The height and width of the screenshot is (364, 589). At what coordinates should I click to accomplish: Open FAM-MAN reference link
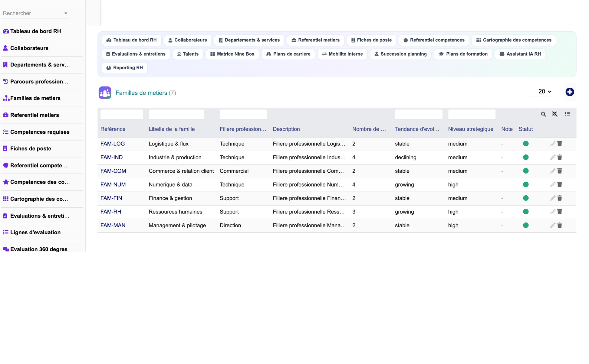coord(113,225)
